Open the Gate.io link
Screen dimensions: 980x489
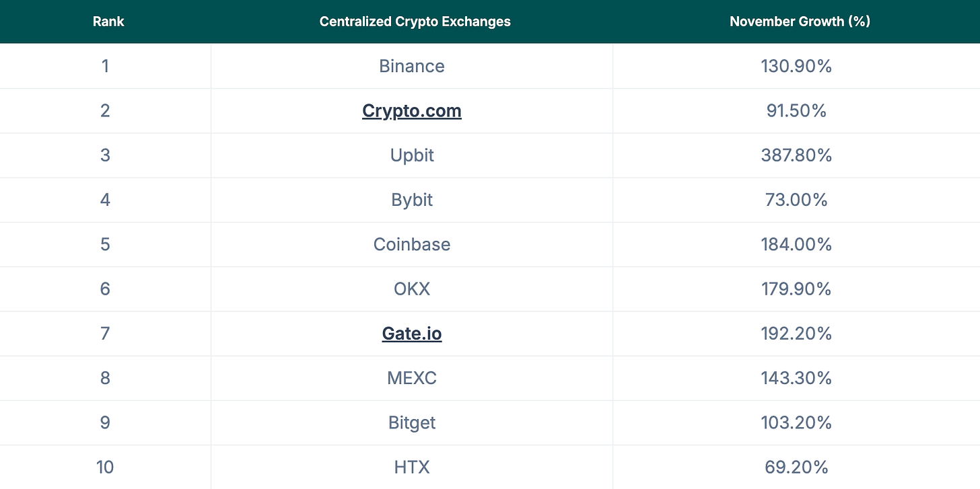(x=411, y=333)
